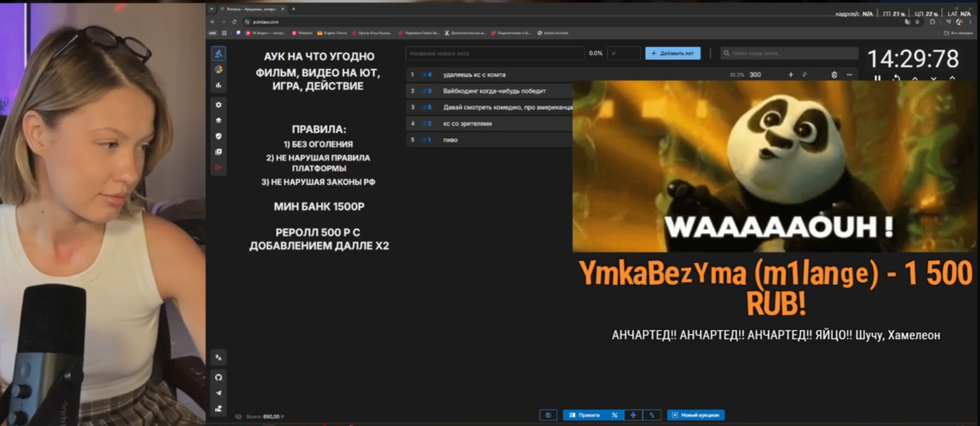
Task: Open the Яндекс Почта bookmark
Action: 332,33
